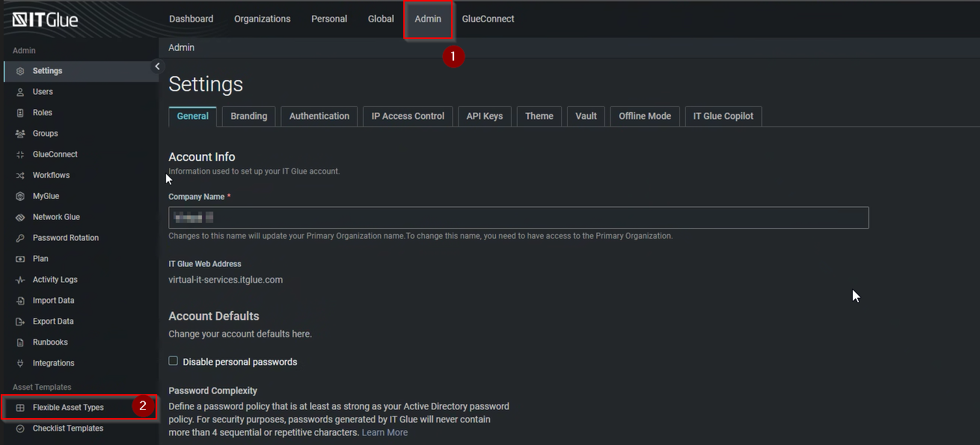Switch to the General tab

pyautogui.click(x=193, y=117)
